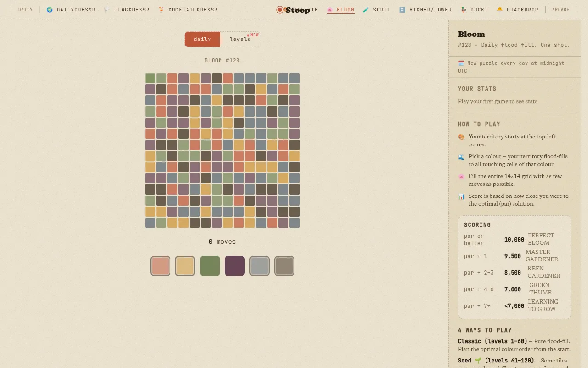Click the 'SCORING' heading
This screenshot has width=588, height=368.
coord(477,225)
